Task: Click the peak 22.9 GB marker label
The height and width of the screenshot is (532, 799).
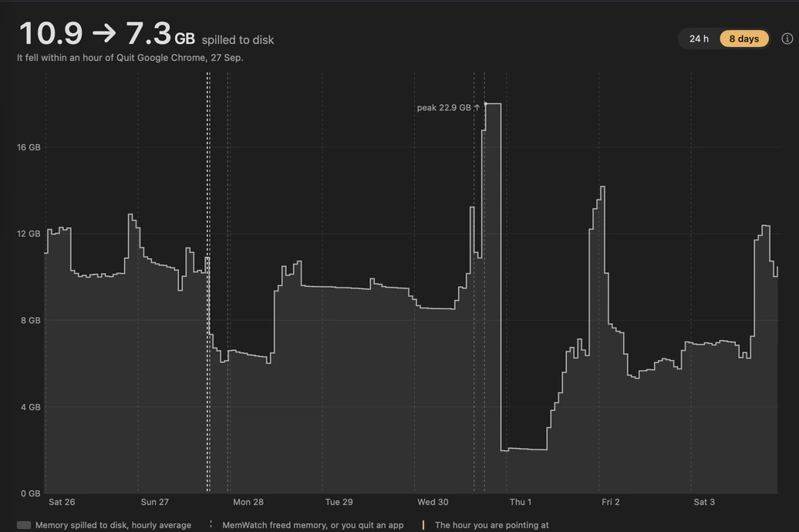Action: point(448,107)
